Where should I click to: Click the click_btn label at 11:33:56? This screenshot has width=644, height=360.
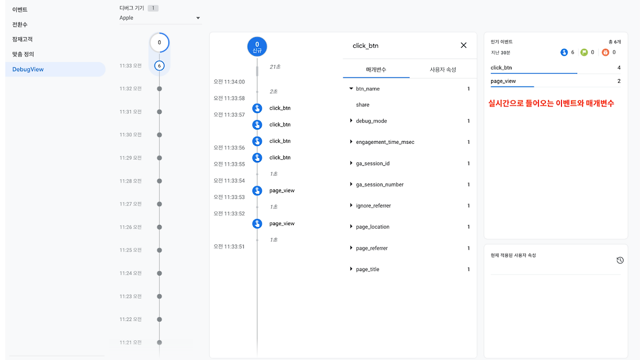(280, 141)
